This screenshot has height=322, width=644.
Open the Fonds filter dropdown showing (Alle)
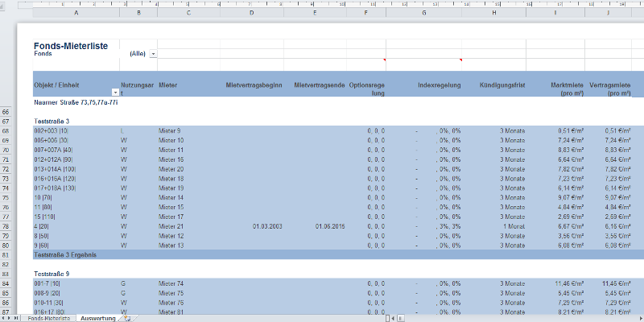pyautogui.click(x=153, y=54)
